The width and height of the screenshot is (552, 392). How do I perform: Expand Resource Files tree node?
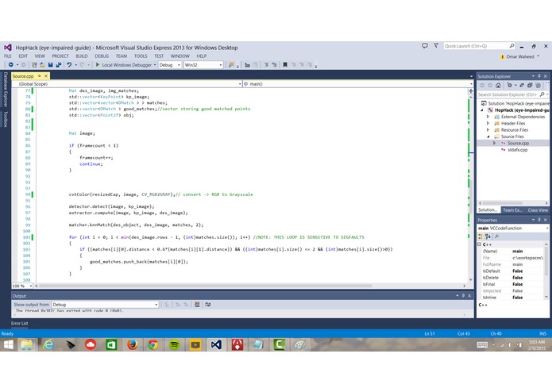(x=488, y=129)
